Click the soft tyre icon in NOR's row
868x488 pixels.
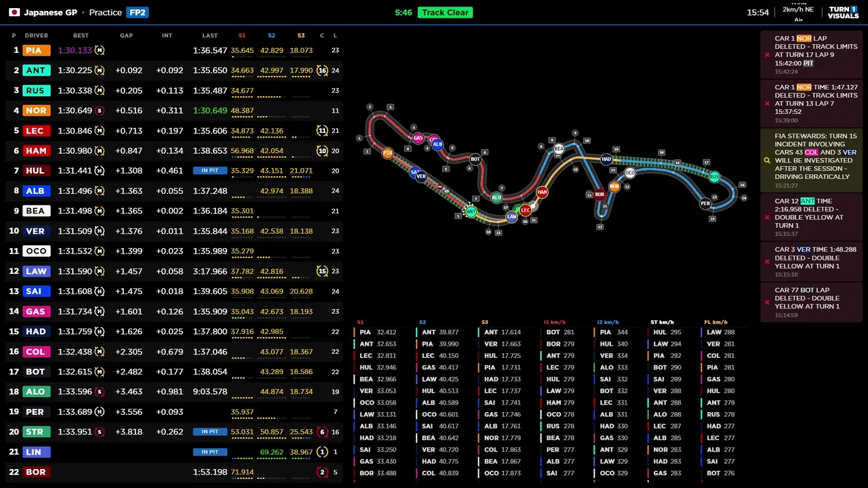[100, 110]
